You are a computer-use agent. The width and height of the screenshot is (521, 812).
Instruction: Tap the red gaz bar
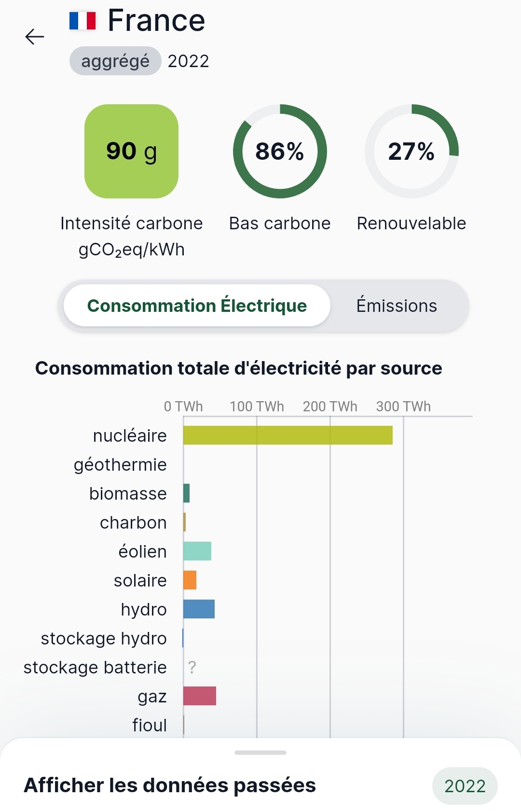point(200,696)
